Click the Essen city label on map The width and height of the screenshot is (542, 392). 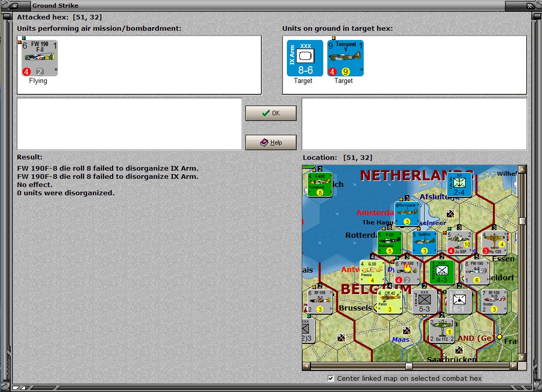[503, 259]
